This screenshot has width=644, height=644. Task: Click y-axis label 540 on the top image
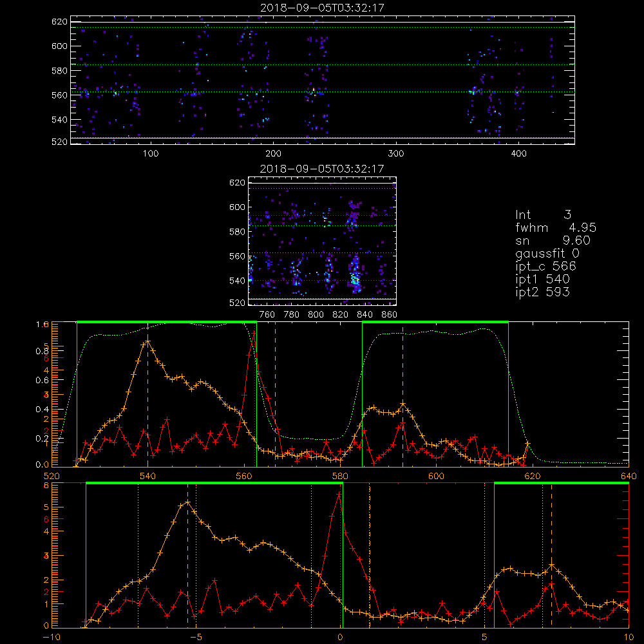coord(59,120)
